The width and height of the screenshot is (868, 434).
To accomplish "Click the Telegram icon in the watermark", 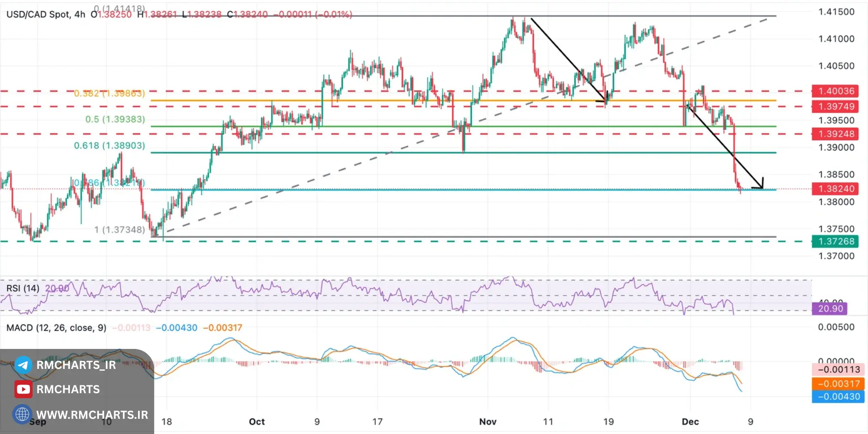I will (x=23, y=365).
